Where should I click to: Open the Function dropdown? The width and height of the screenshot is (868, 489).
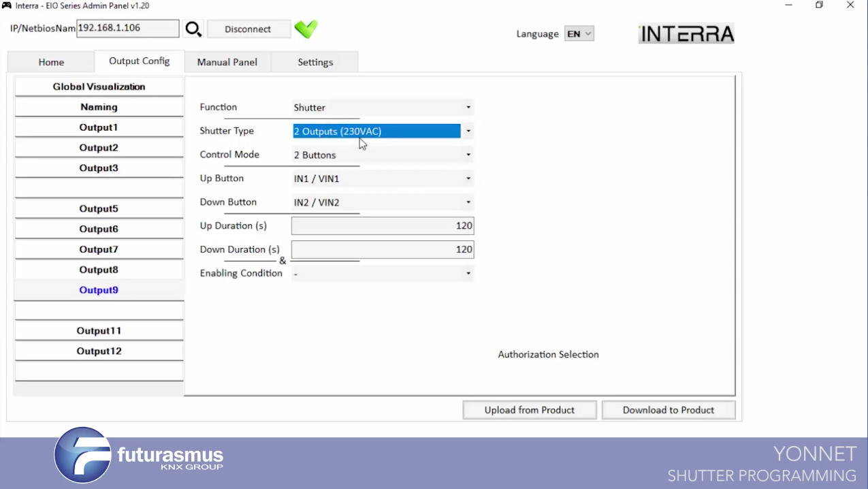pos(382,108)
